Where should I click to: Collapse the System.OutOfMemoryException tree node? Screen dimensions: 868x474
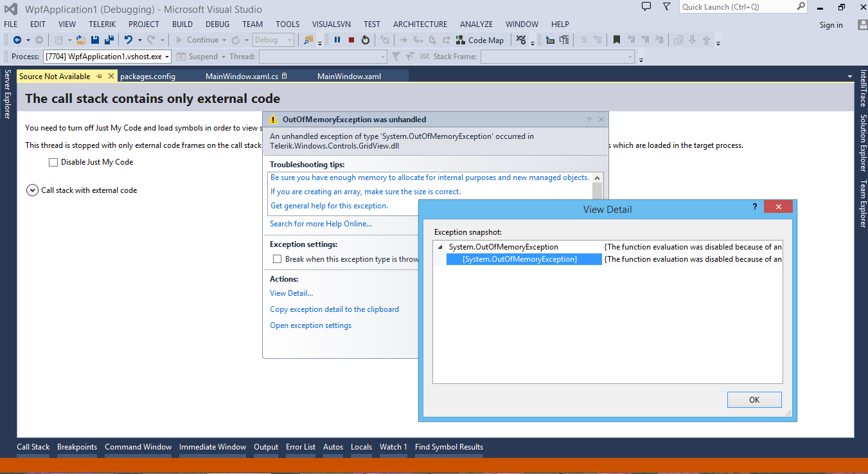pos(440,247)
